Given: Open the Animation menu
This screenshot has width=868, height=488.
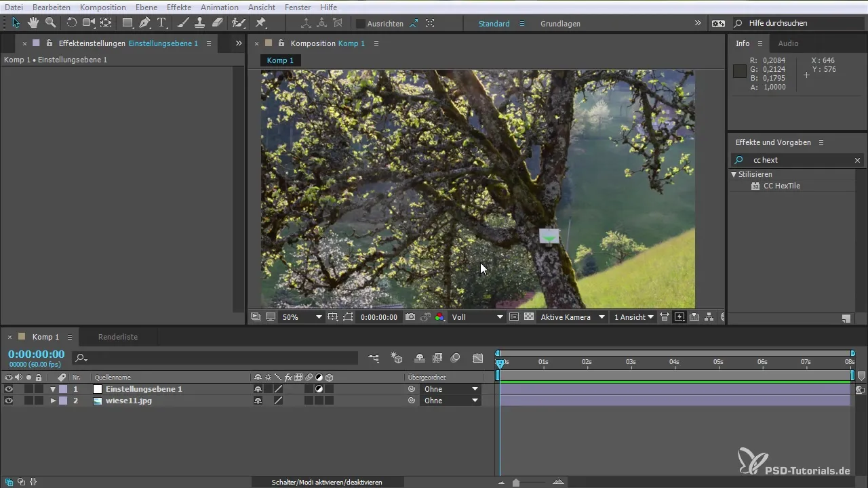Looking at the screenshot, I should tap(219, 7).
